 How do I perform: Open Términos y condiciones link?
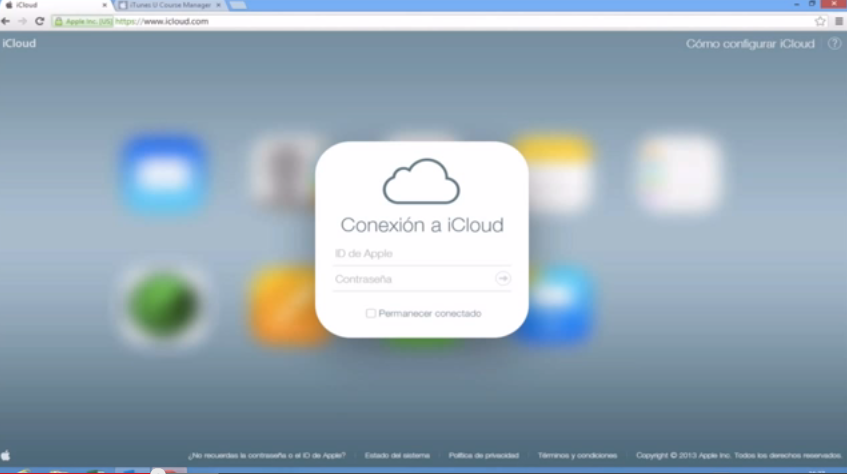tap(577, 456)
